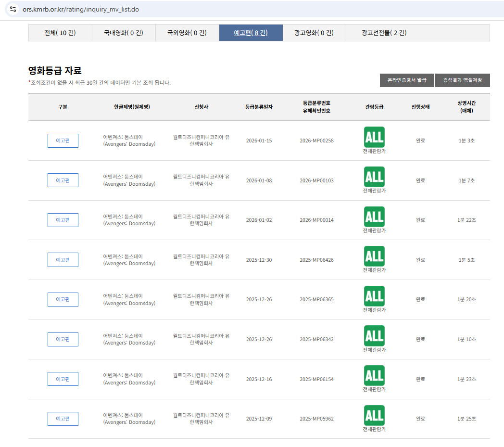Image resolution: width=504 pixels, height=447 pixels.
Task: Click the browser address bar URL
Action: 81,9
